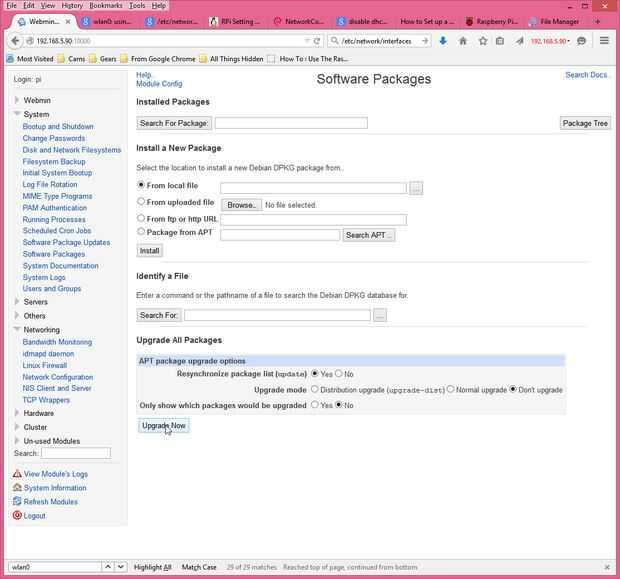Image resolution: width=620 pixels, height=579 pixels.
Task: Jump to next find match arrow
Action: coord(121,567)
